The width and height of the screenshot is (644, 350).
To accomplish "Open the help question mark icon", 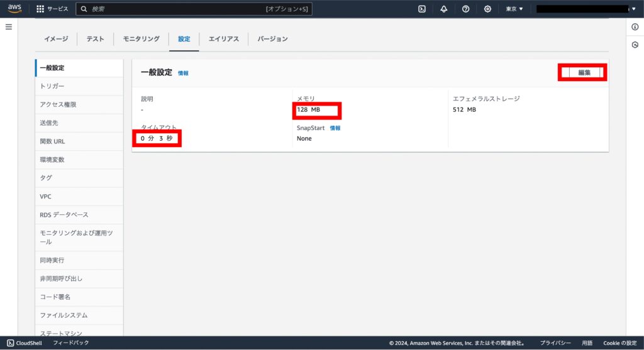I will [x=465, y=9].
